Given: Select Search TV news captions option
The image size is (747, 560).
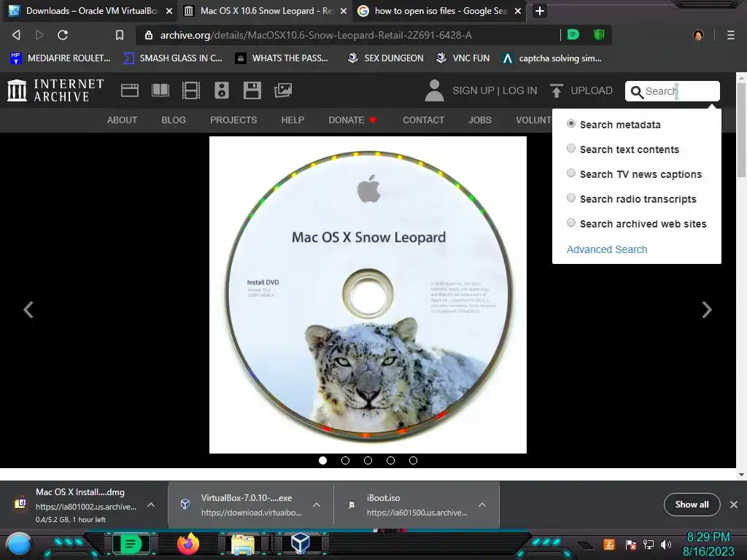Looking at the screenshot, I should coord(571,174).
